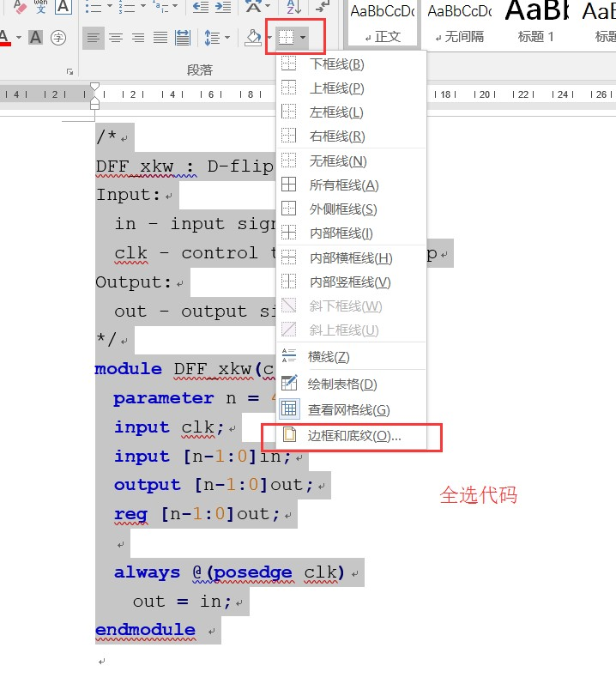Open paragraph settings dialog launcher

tap(69, 71)
